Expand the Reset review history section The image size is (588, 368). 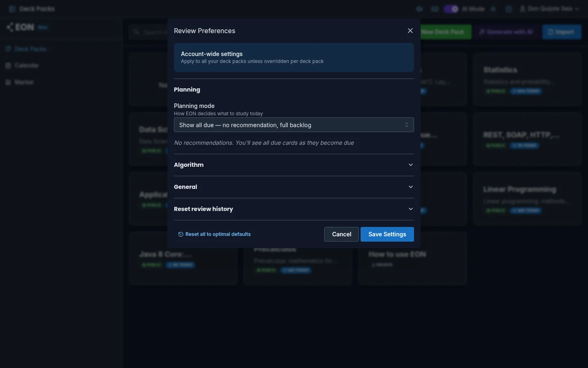click(294, 209)
